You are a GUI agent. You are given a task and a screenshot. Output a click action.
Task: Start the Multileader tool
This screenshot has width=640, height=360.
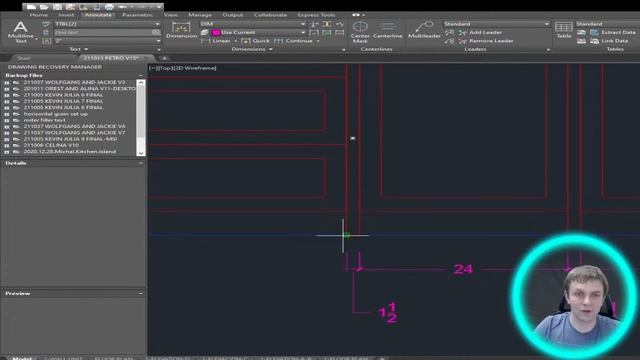point(424,30)
